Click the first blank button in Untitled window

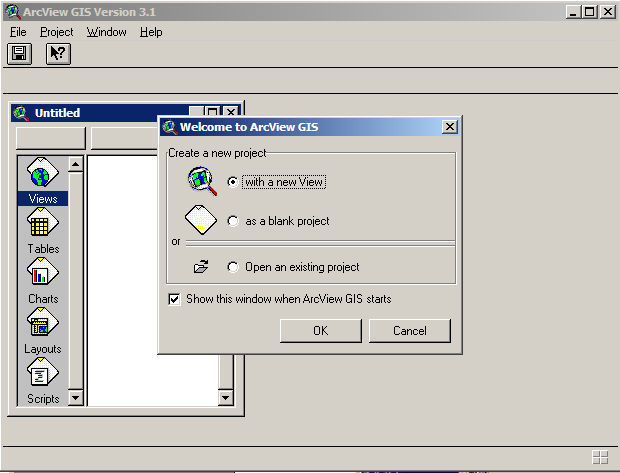[x=51, y=138]
